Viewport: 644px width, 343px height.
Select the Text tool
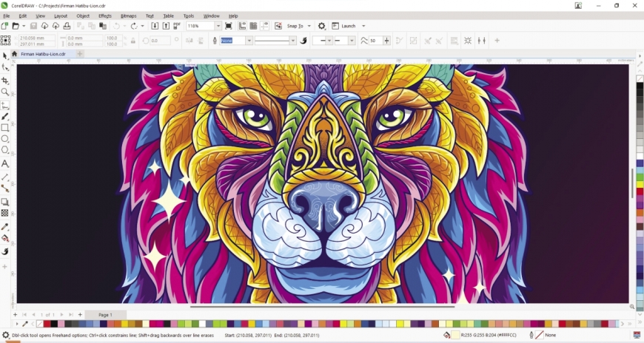tap(5, 163)
